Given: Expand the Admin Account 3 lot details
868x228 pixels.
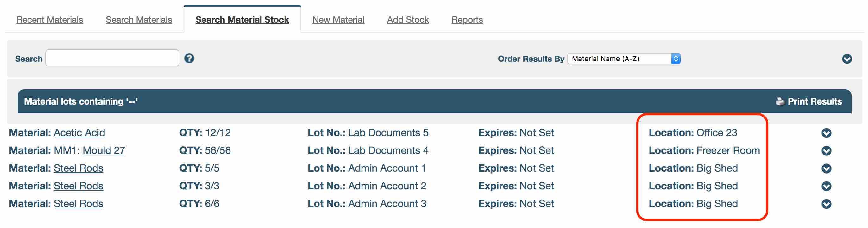Looking at the screenshot, I should point(826,204).
